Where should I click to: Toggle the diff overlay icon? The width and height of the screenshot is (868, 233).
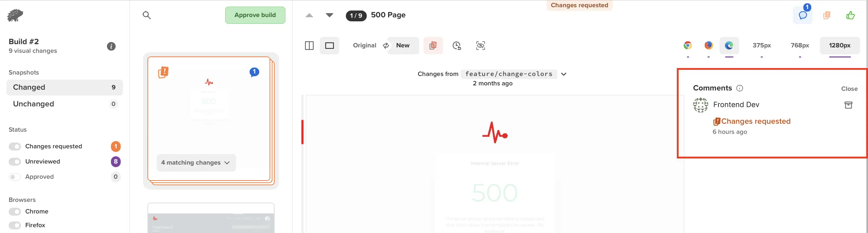(x=433, y=46)
